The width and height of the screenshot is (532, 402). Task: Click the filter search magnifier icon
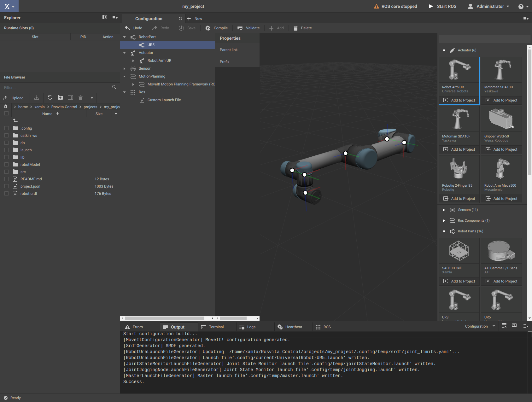[x=114, y=87]
